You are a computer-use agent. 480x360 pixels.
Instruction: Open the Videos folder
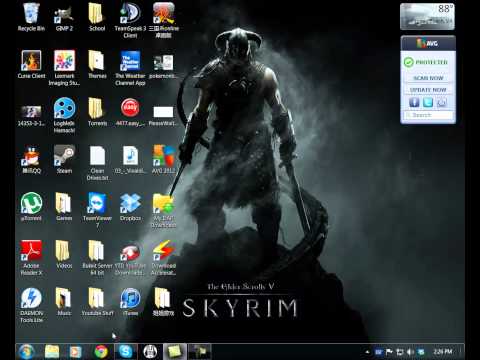pyautogui.click(x=64, y=254)
